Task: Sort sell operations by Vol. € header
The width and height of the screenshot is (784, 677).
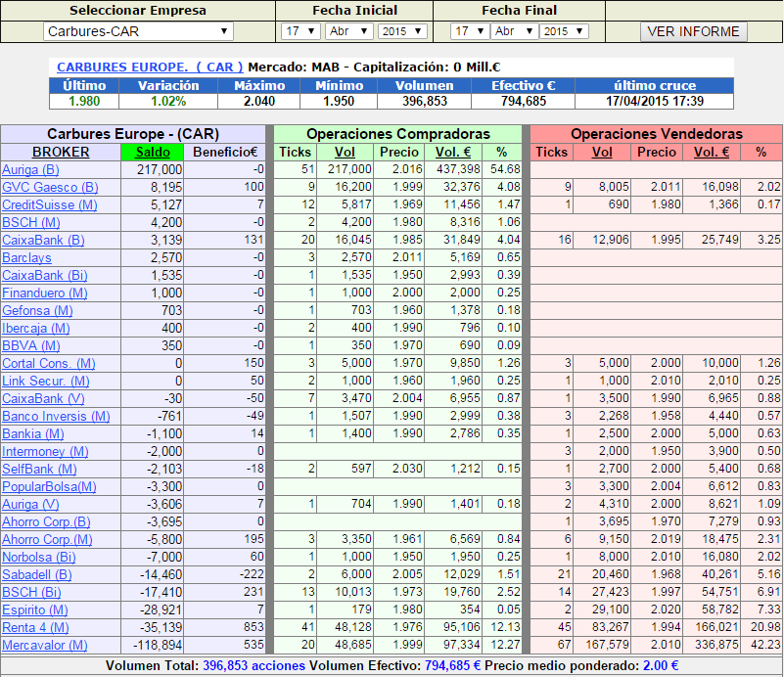Action: pos(712,152)
